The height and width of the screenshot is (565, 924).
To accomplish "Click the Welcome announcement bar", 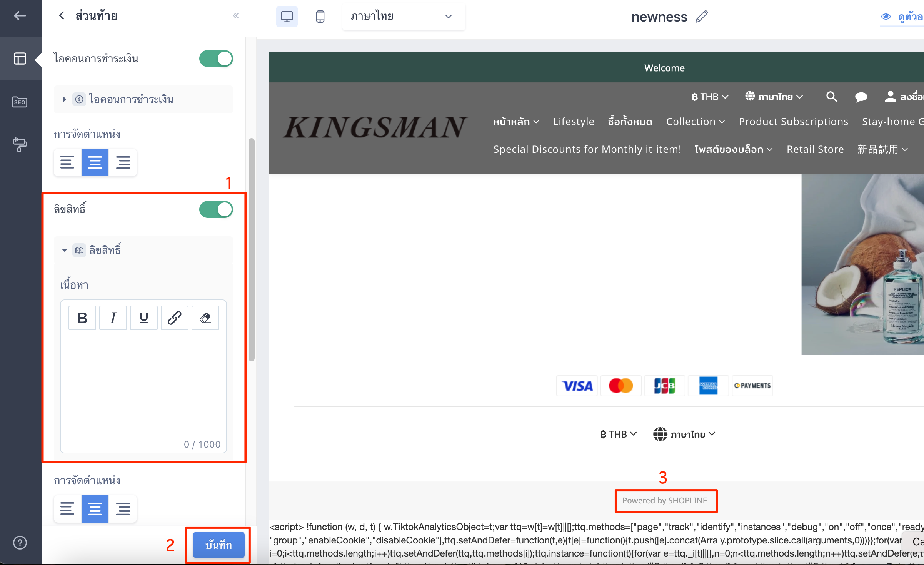I will point(597,68).
